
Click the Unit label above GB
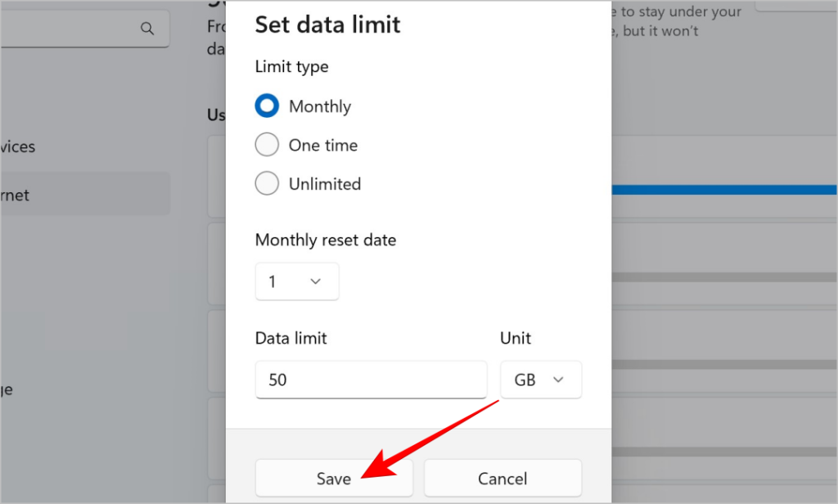516,338
